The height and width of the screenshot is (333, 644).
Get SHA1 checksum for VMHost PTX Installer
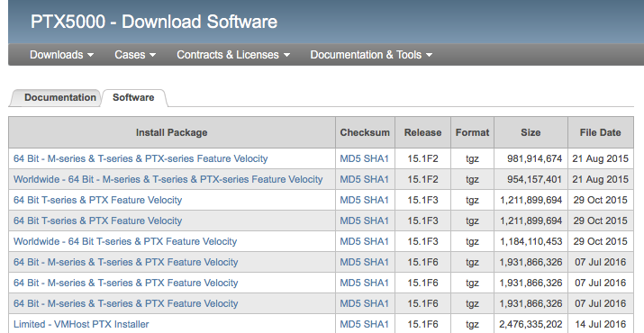[376, 324]
